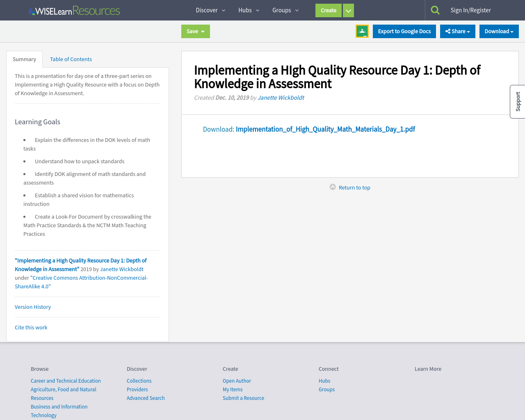The height and width of the screenshot is (420, 525).
Task: Open the Download dropdown button
Action: 499,32
